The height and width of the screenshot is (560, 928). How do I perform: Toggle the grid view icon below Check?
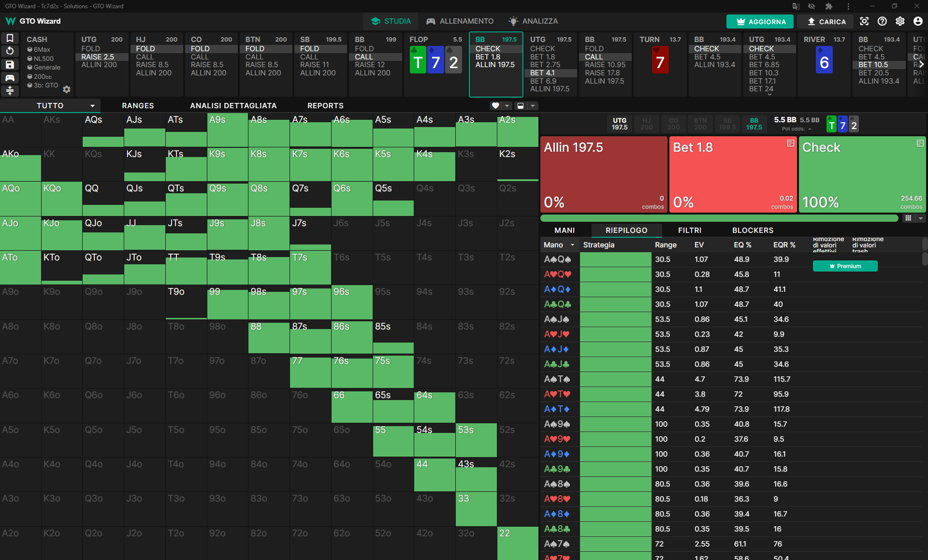pyautogui.click(x=908, y=218)
